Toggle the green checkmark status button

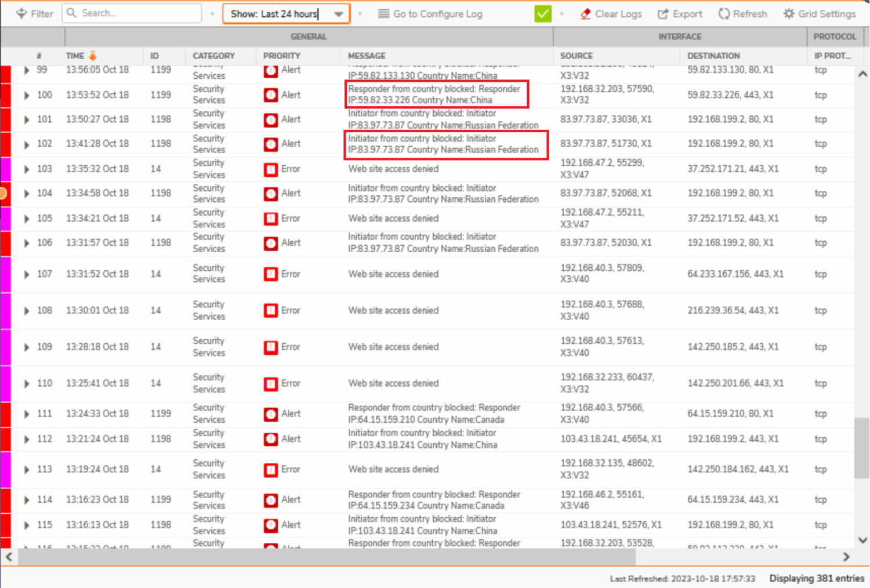click(x=543, y=14)
